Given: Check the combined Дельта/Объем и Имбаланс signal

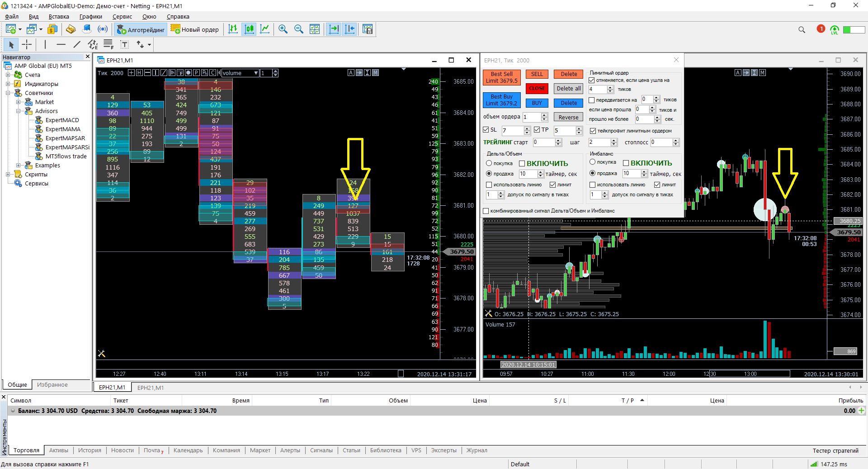Looking at the screenshot, I should point(486,211).
